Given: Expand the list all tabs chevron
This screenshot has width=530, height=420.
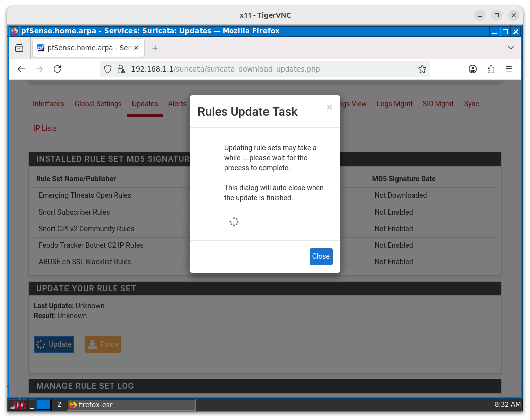Looking at the screenshot, I should 511,48.
